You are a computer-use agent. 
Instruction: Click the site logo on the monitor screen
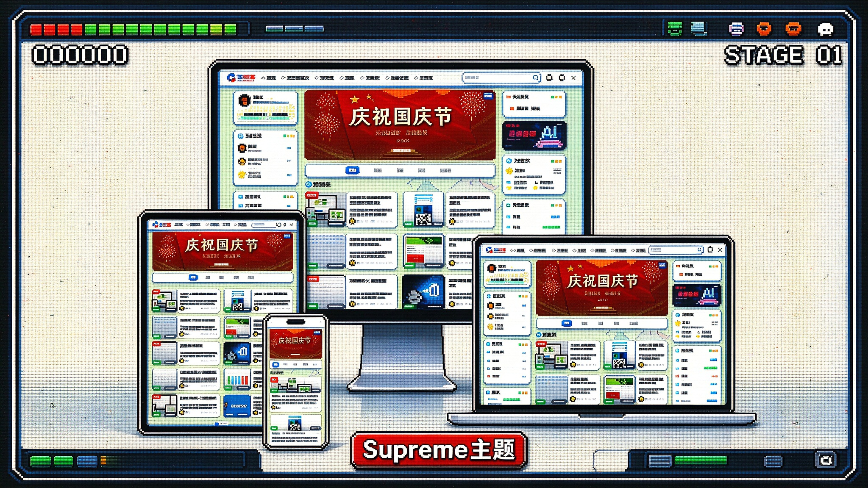(x=241, y=78)
